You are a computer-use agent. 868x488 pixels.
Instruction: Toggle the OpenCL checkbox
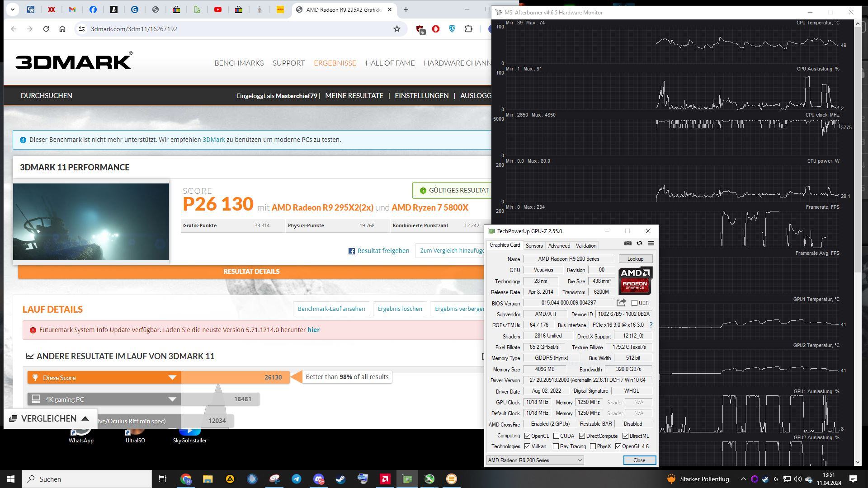527,436
